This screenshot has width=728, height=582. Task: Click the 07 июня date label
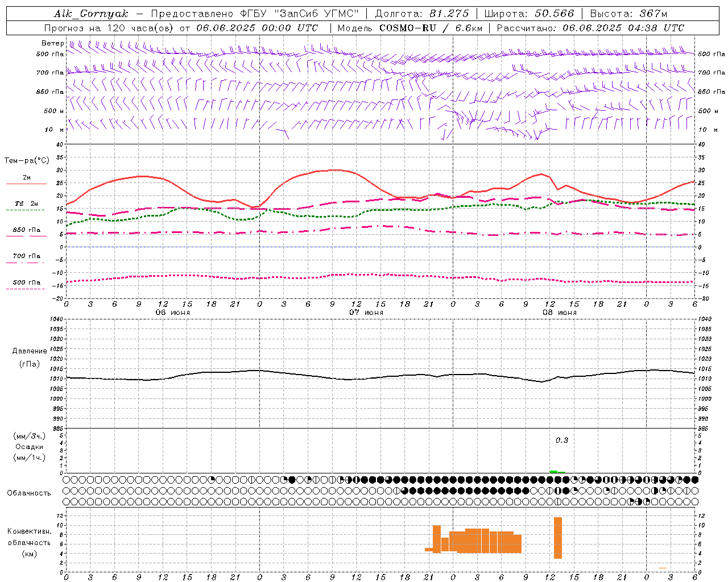pyautogui.click(x=366, y=313)
